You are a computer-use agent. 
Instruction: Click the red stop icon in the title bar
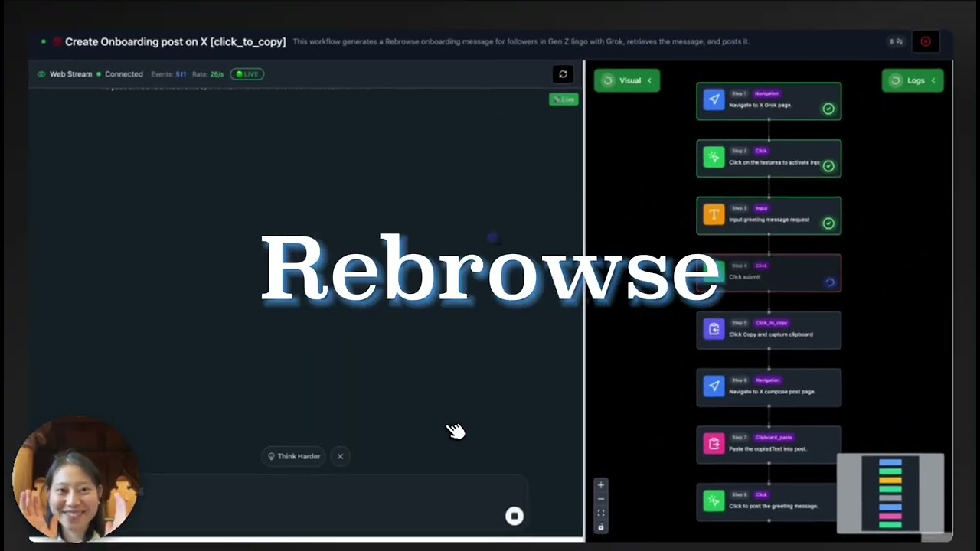[926, 41]
